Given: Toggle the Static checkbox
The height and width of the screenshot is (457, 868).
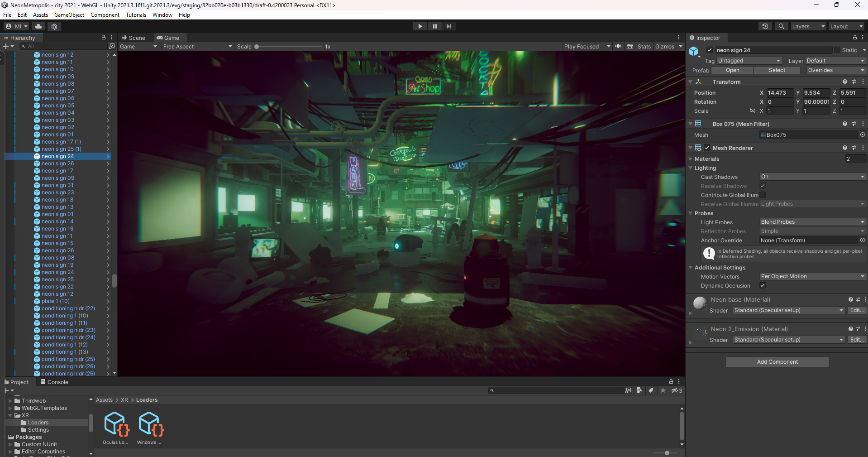Looking at the screenshot, I should click(837, 50).
